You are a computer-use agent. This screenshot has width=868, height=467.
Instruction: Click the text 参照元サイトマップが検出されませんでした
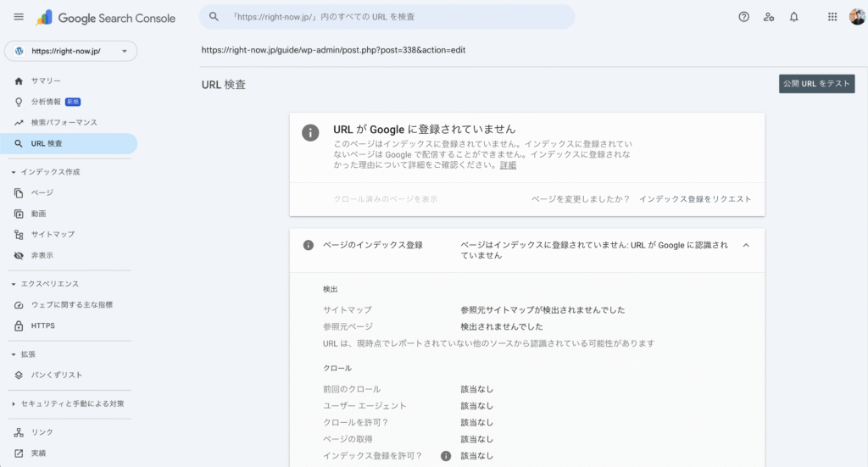point(542,310)
